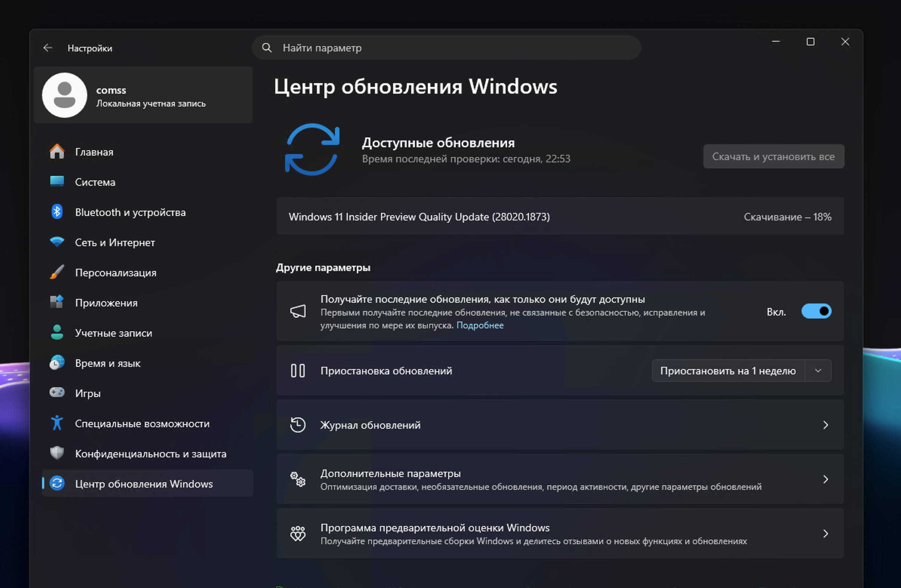Open Журнал обновлений row

[560, 425]
